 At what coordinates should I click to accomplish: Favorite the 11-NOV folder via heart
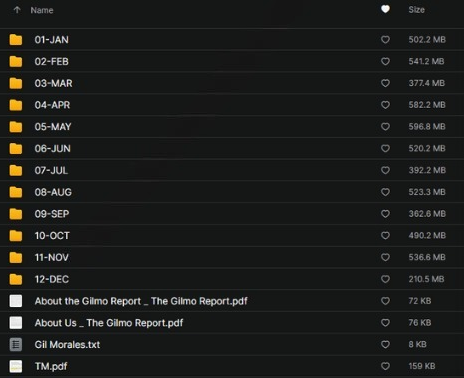pyautogui.click(x=385, y=257)
